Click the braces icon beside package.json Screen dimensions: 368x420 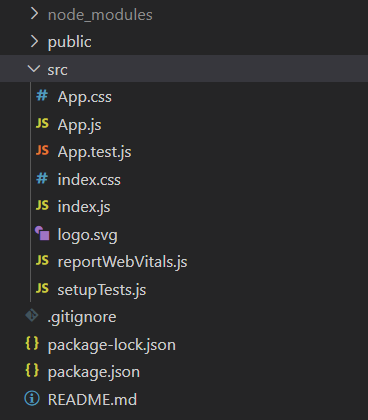(32, 370)
